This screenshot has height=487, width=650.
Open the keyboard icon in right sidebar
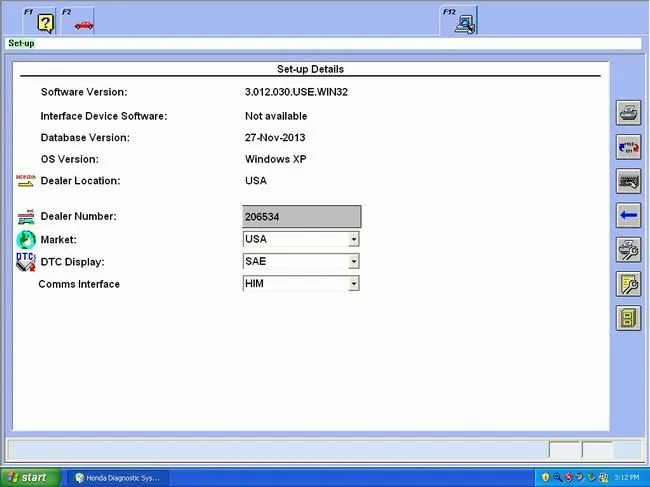[628, 181]
